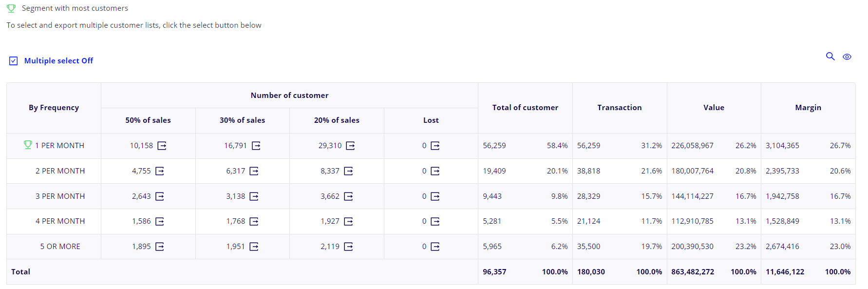Select the Value column header
This screenshot has width=868, height=289.
[x=714, y=107]
